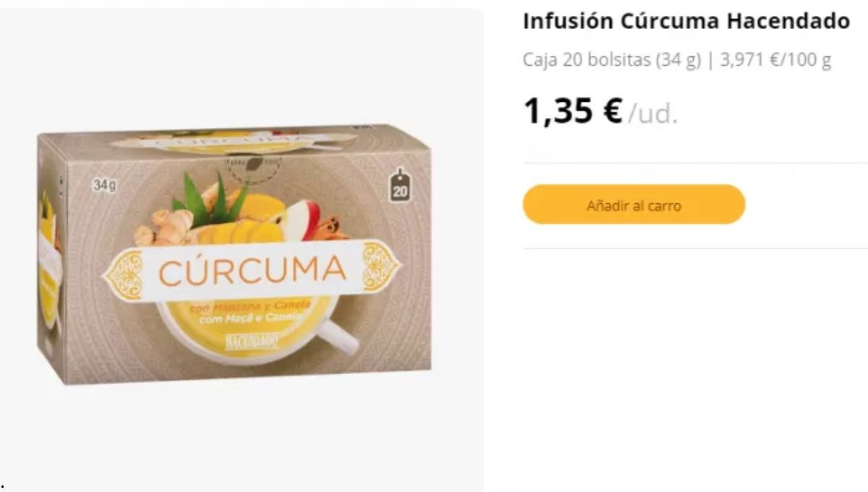This screenshot has width=868, height=492.
Task: Click the "/ud." unit label beside price
Action: point(653,114)
